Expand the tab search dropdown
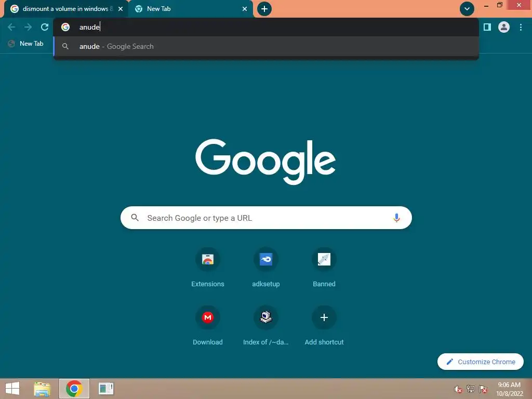The image size is (532, 399). [x=467, y=9]
